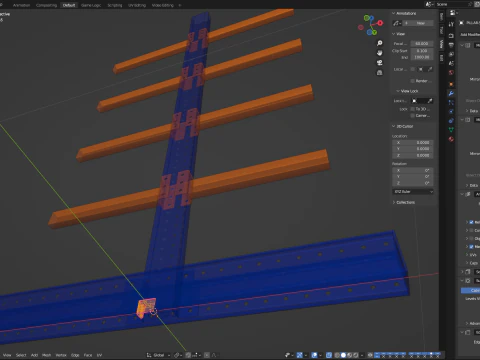Toggle Local Camera checkbox

pyautogui.click(x=413, y=69)
